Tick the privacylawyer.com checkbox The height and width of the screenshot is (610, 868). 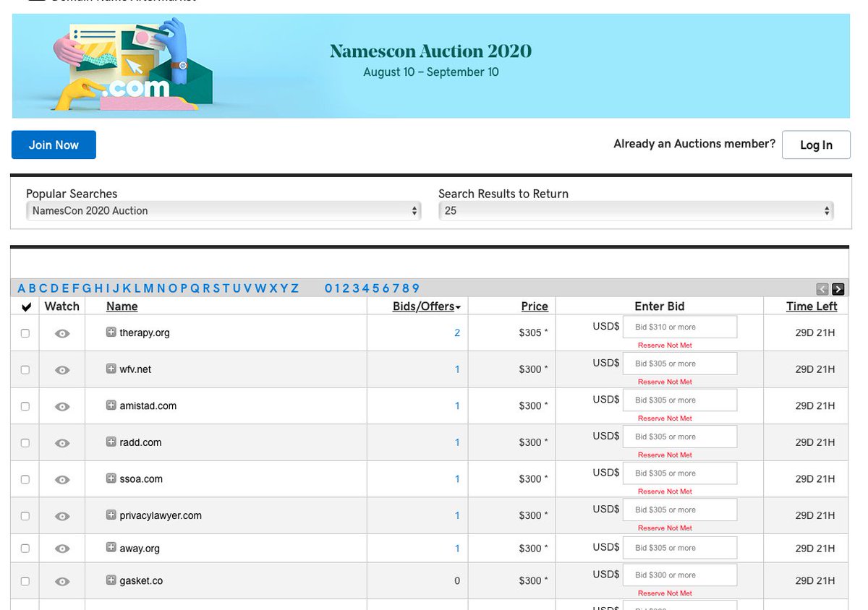pos(25,516)
